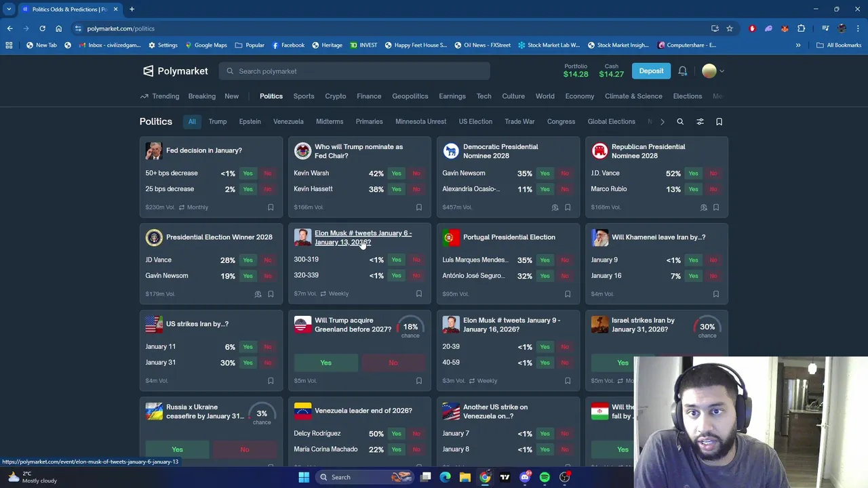Buy Yes on Delcy Rodríguez
Image resolution: width=868 pixels, height=488 pixels.
click(396, 434)
